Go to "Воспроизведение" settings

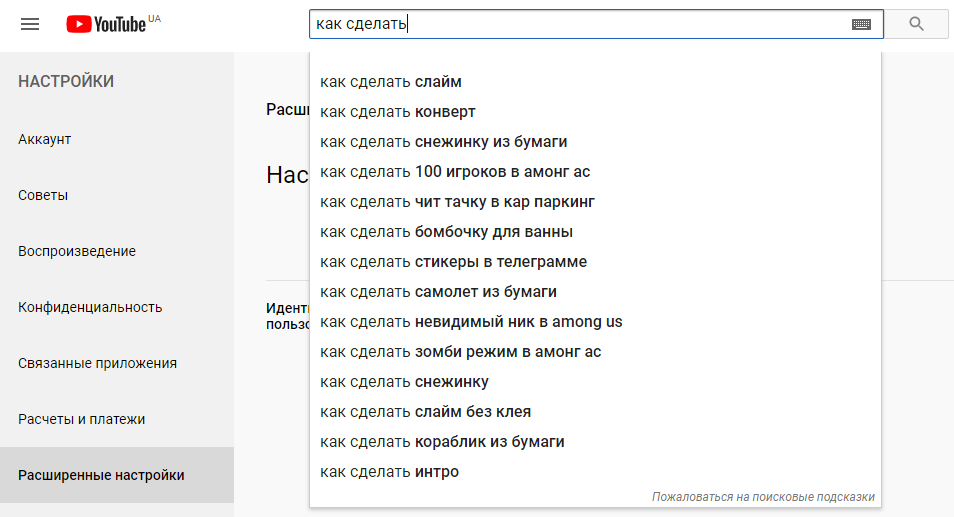pyautogui.click(x=77, y=251)
